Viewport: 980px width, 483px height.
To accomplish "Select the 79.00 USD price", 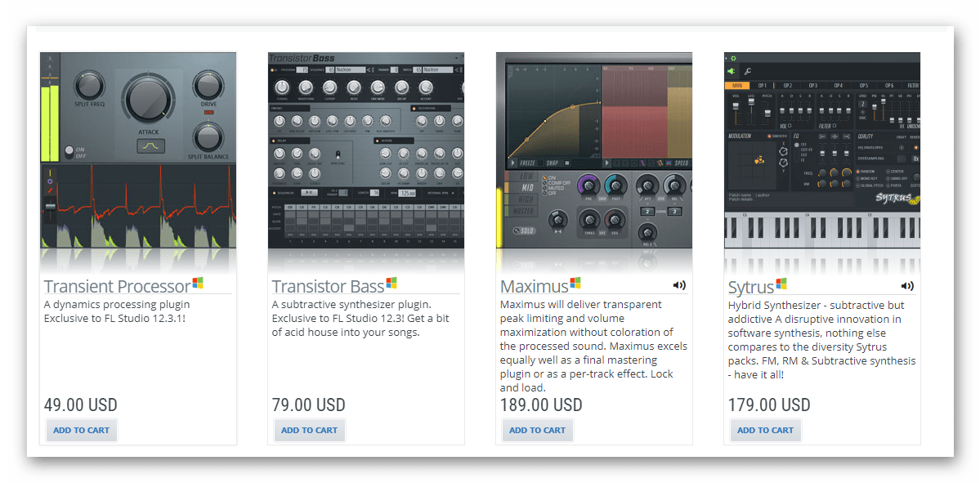I will point(309,405).
